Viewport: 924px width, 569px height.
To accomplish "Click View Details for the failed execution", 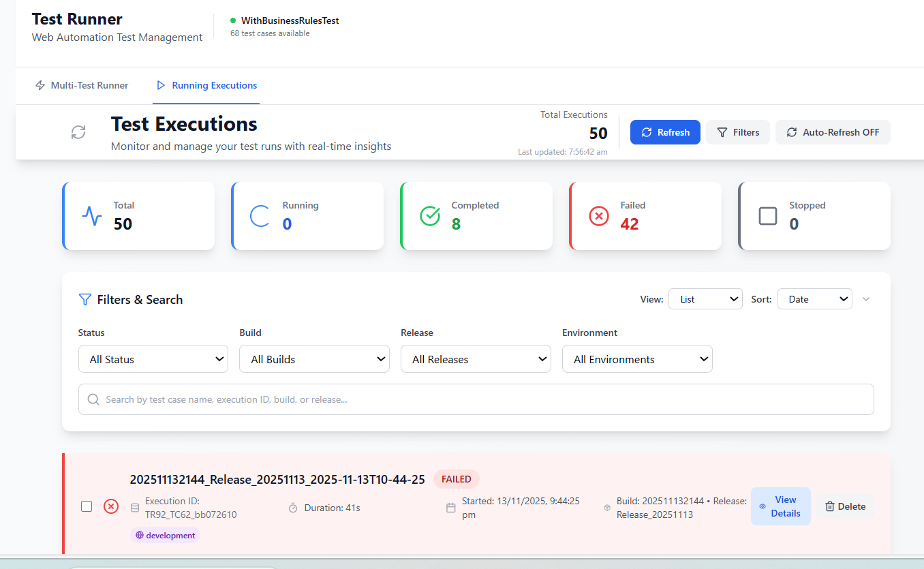I will pos(781,506).
